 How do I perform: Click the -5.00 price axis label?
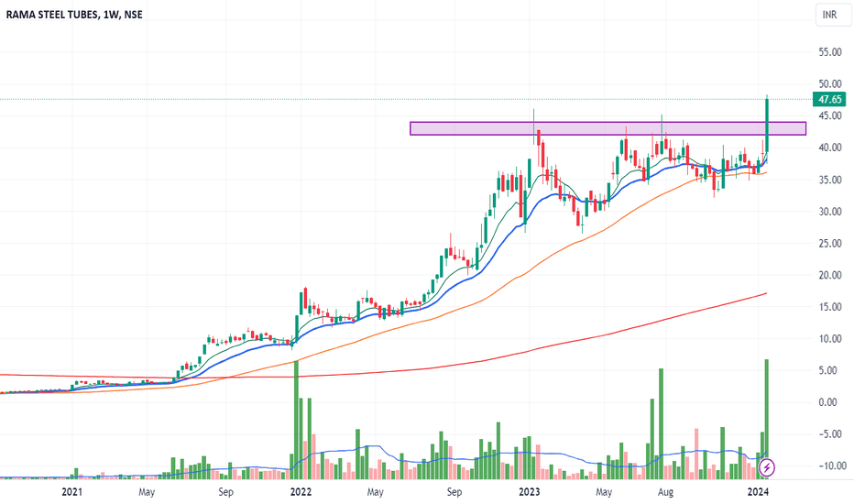[829, 434]
